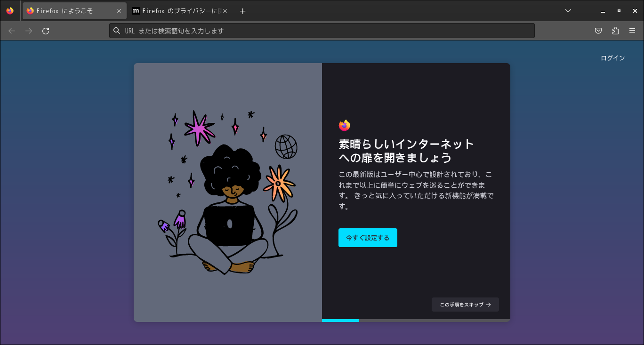This screenshot has height=345, width=644.
Task: Click the onboarding progress bar
Action: 416,321
